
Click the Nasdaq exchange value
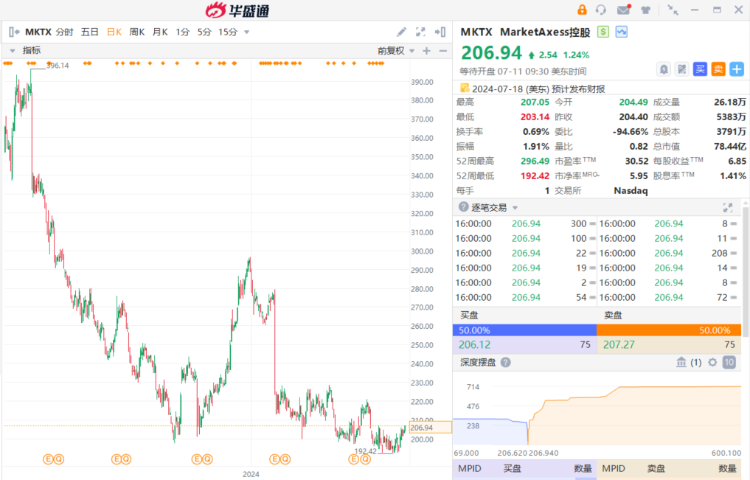pyautogui.click(x=630, y=191)
